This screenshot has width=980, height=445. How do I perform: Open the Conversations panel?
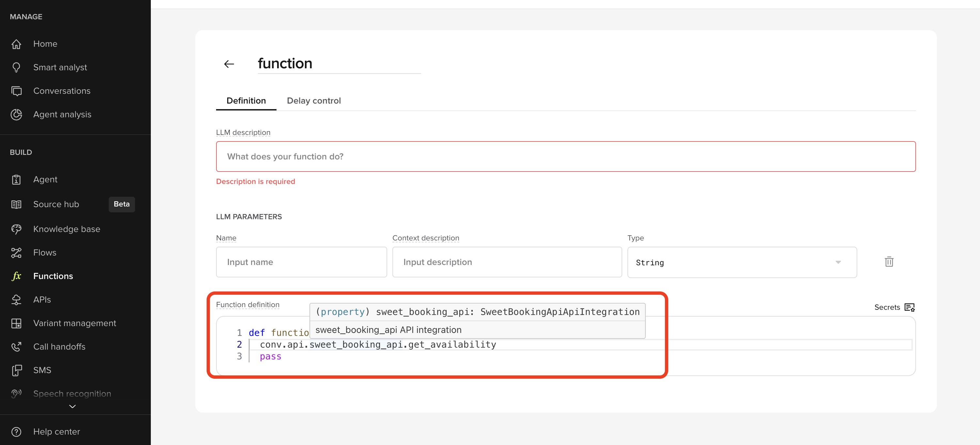(x=62, y=91)
